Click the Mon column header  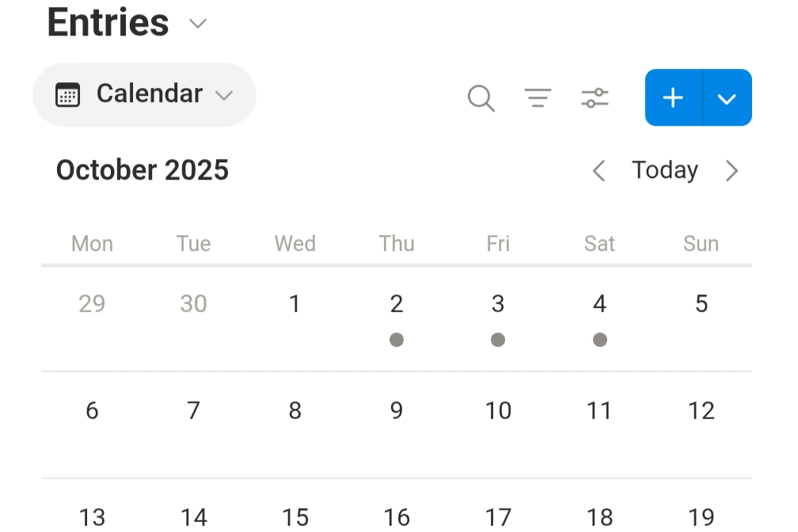92,244
